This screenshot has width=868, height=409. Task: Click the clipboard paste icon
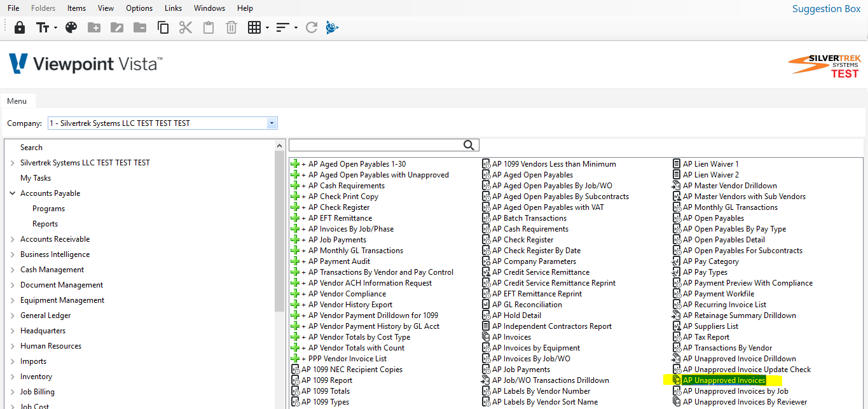[208, 27]
